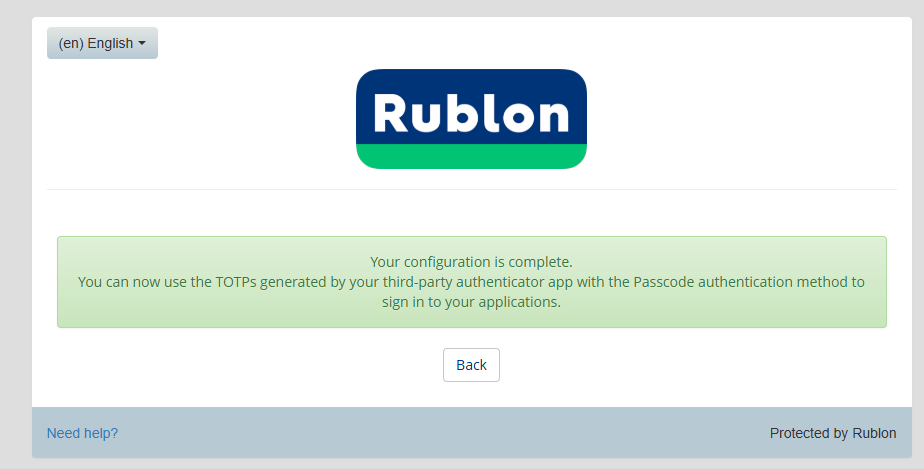The image size is (924, 469).
Task: Click the green stripe of the Rublon logo
Action: pos(471,157)
